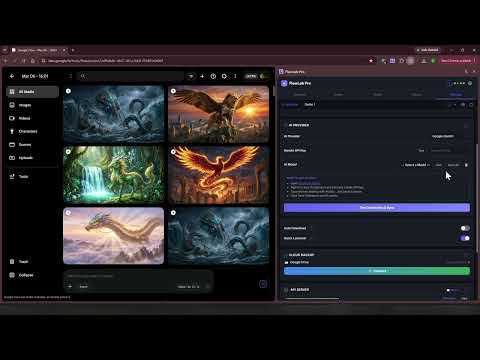
Task: Open the filter dropdown next to search
Action: tap(191, 76)
